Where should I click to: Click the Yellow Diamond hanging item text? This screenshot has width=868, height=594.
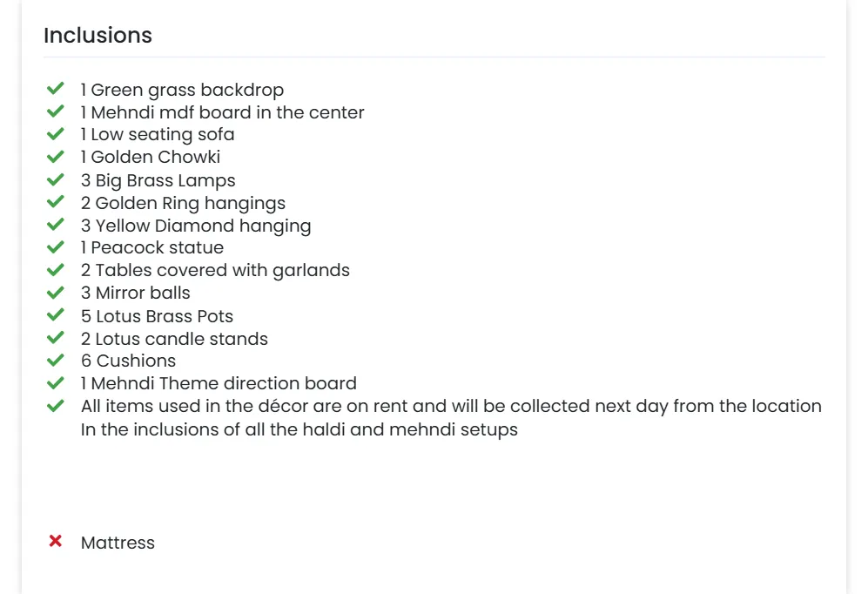(196, 226)
